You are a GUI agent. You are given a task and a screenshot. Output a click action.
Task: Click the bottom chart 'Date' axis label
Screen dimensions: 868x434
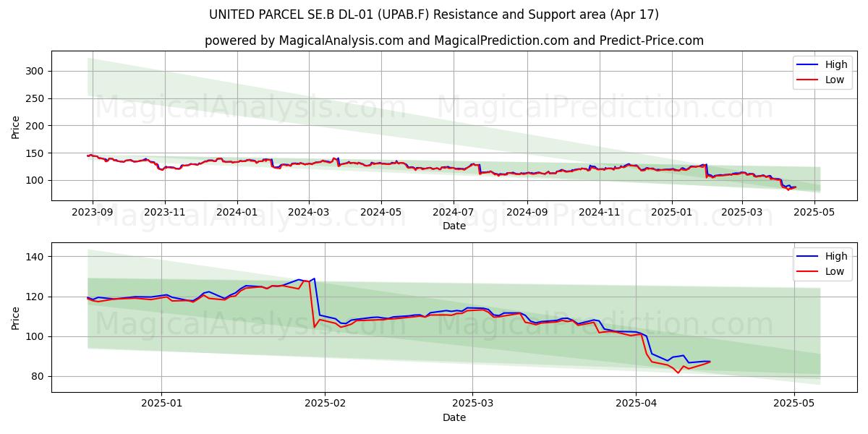454,417
